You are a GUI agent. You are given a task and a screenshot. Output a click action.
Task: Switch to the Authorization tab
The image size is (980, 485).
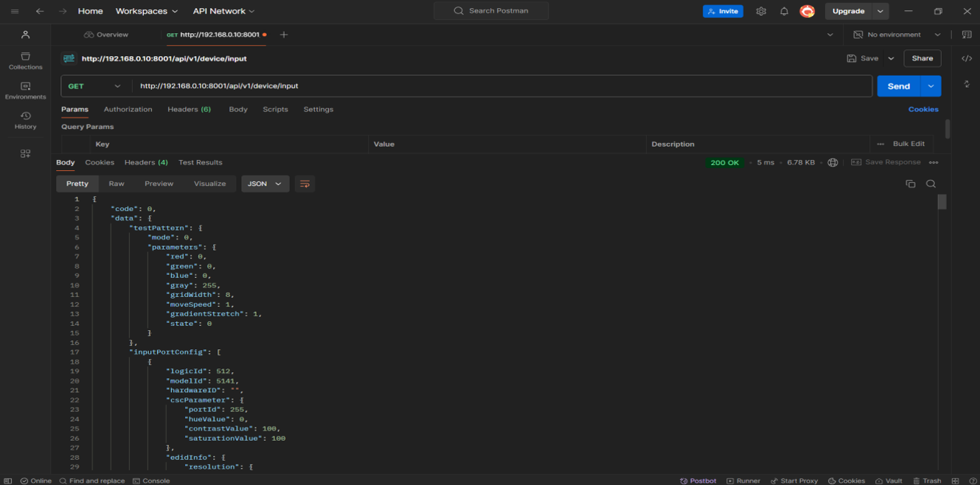click(x=128, y=109)
